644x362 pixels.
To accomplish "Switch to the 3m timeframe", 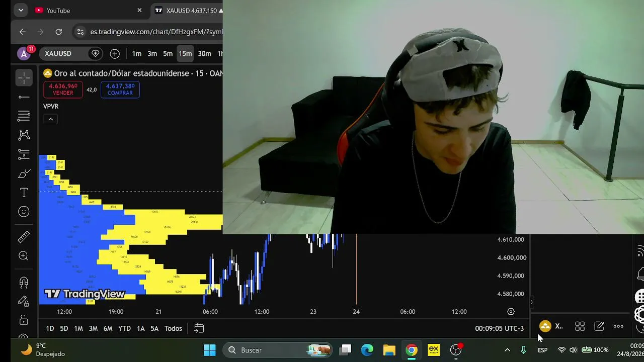I will click(x=152, y=54).
